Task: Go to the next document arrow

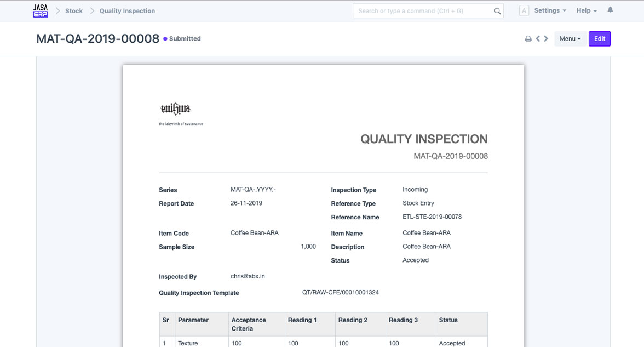Action: point(546,39)
